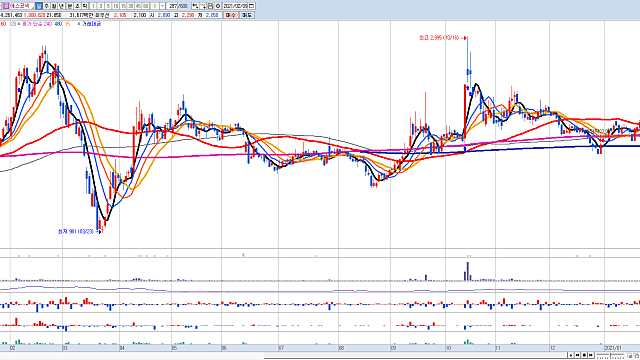Click the October volume spike bar
This screenshot has height=360, width=640.
pyautogui.click(x=468, y=271)
